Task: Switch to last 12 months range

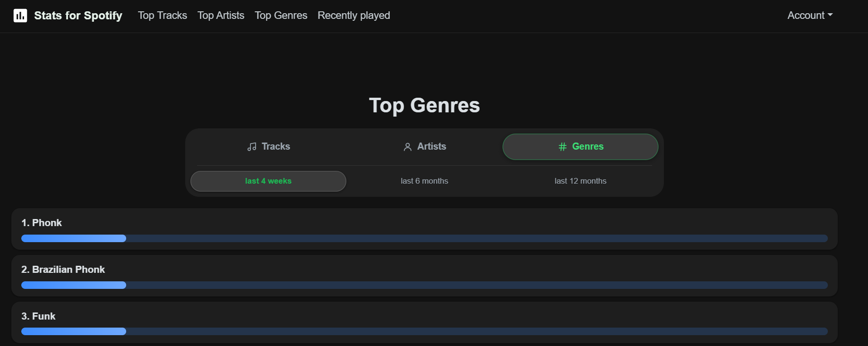Action: [580, 181]
